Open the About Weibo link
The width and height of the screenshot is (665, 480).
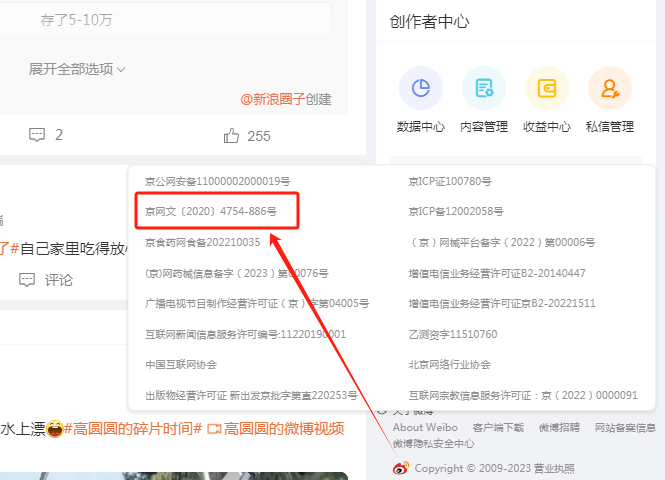(425, 427)
